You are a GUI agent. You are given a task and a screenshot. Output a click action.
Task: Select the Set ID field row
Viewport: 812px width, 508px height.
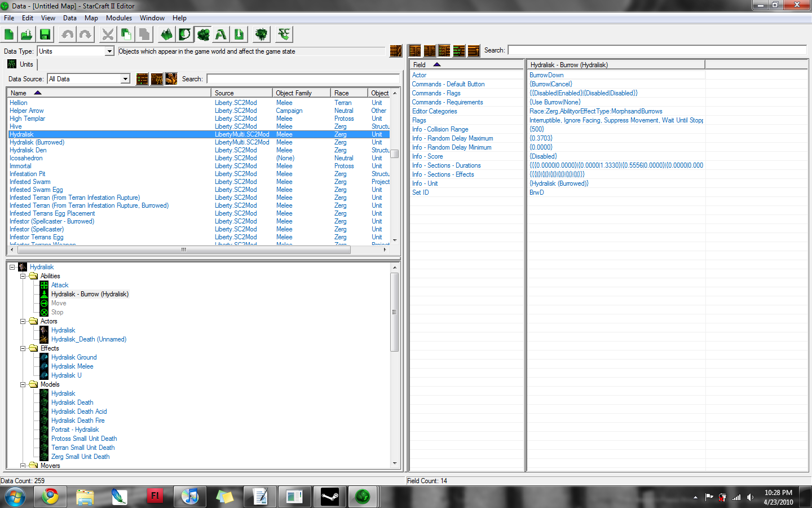(421, 192)
